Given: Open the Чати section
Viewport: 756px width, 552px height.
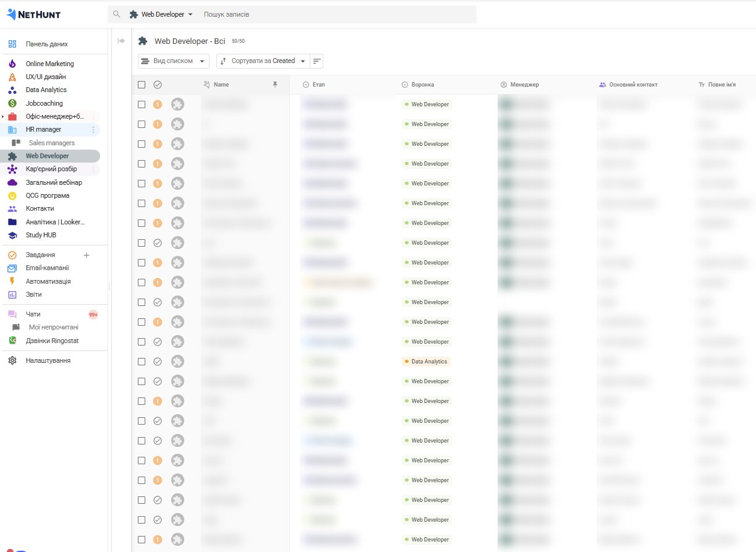Looking at the screenshot, I should (33, 315).
